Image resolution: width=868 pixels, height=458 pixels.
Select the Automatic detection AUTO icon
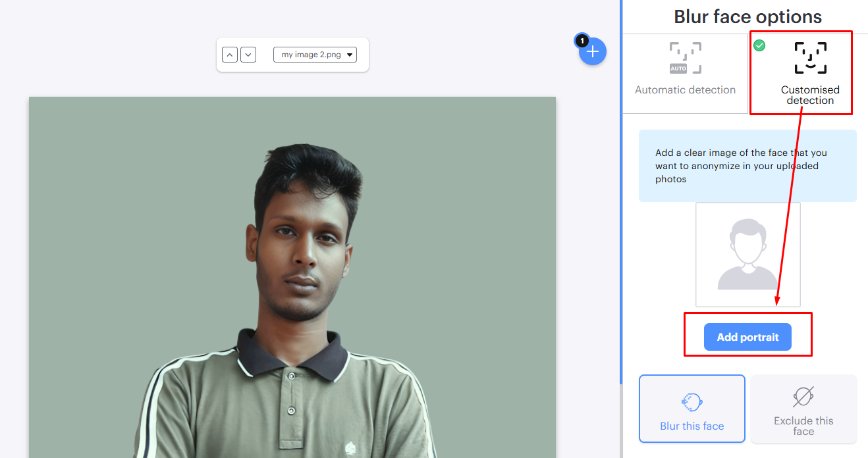tap(685, 58)
